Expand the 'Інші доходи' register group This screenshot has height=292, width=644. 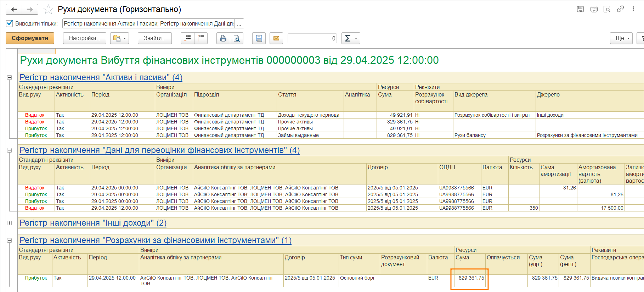pyautogui.click(x=10, y=223)
